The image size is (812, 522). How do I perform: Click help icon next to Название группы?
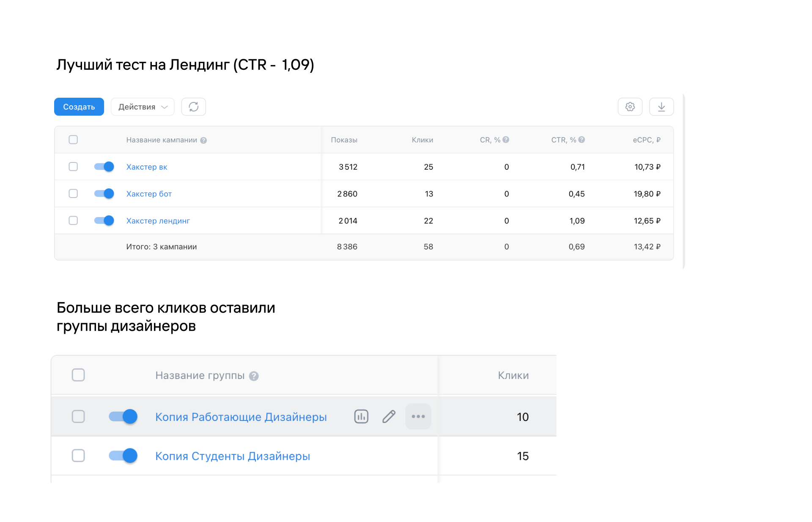click(254, 376)
